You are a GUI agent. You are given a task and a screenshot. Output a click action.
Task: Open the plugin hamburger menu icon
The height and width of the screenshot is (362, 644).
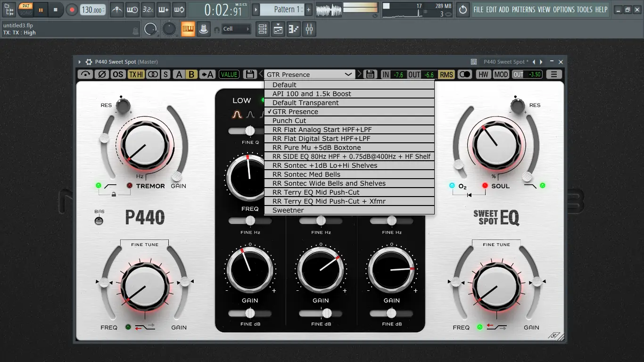(x=554, y=74)
